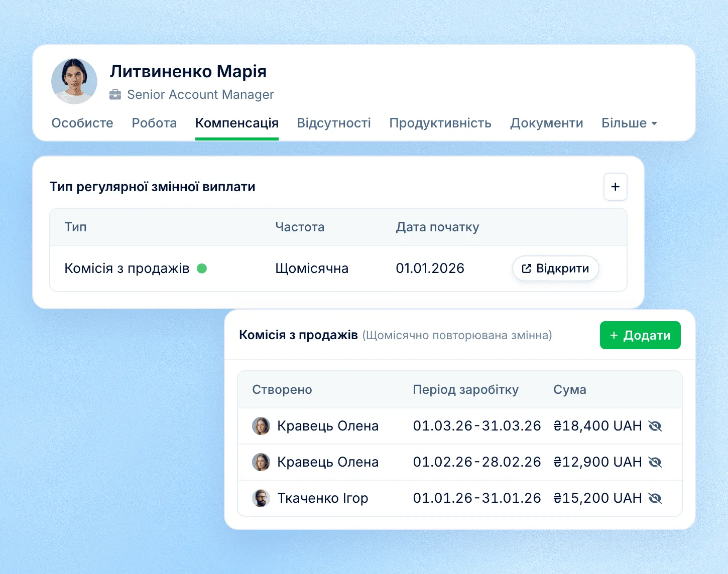Screen dimensions: 728x574
Task: Click the 01.01.2026 start date
Action: [x=430, y=268]
